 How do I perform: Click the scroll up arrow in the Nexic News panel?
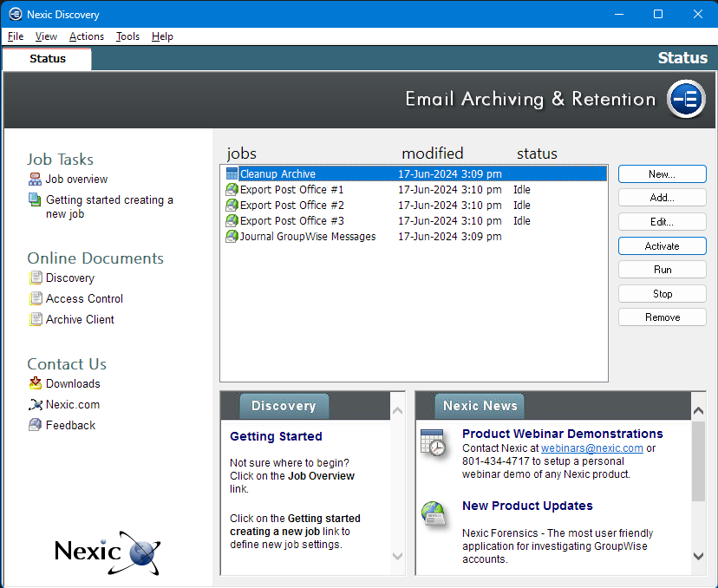point(698,411)
